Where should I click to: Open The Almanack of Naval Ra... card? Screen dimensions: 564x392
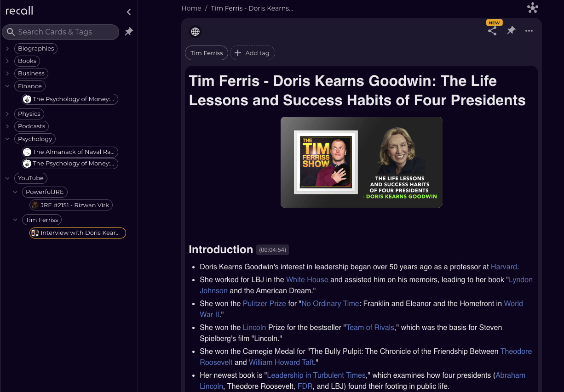[70, 152]
